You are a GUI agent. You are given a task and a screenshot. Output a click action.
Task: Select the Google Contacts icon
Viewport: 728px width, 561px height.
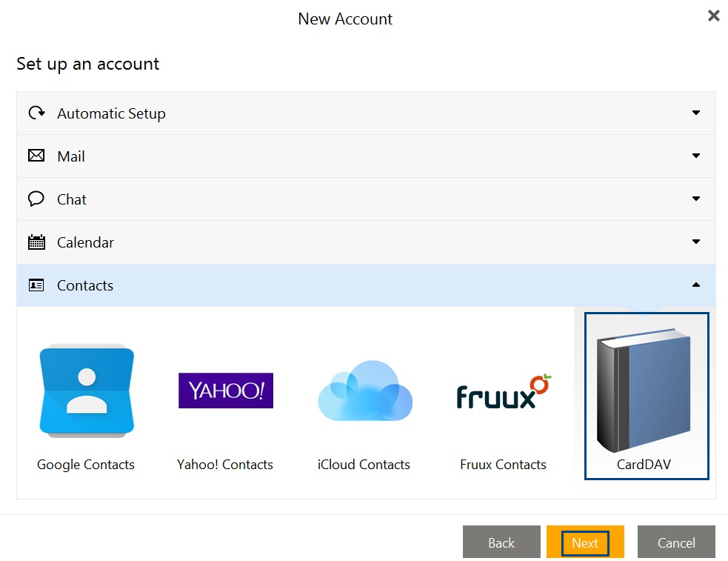pyautogui.click(x=87, y=391)
